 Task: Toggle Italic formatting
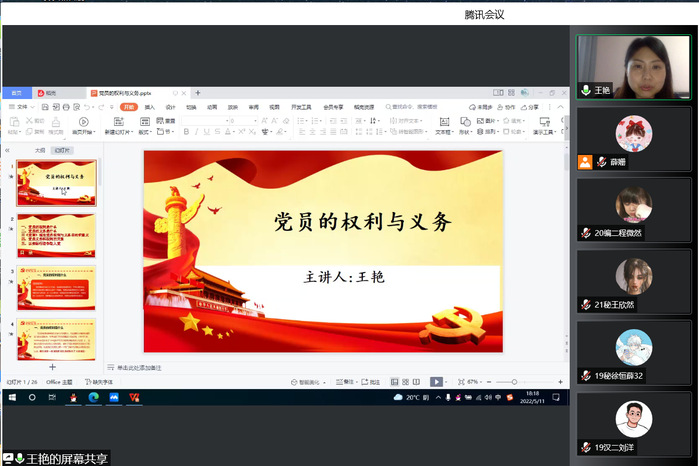[x=196, y=132]
